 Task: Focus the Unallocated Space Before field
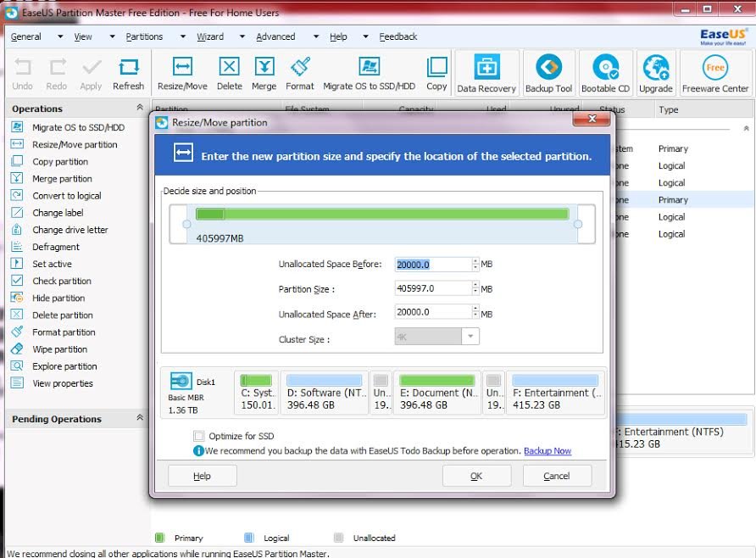(433, 265)
